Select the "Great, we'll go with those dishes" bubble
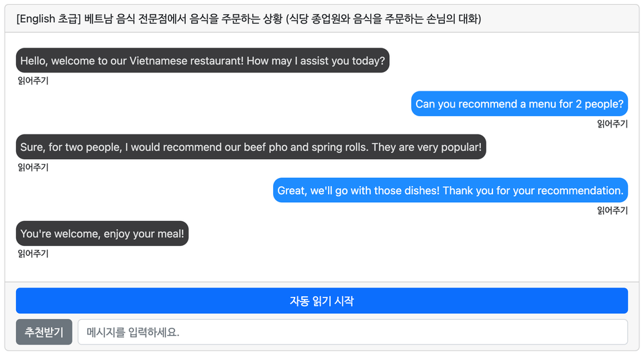This screenshot has width=644, height=354. point(449,191)
